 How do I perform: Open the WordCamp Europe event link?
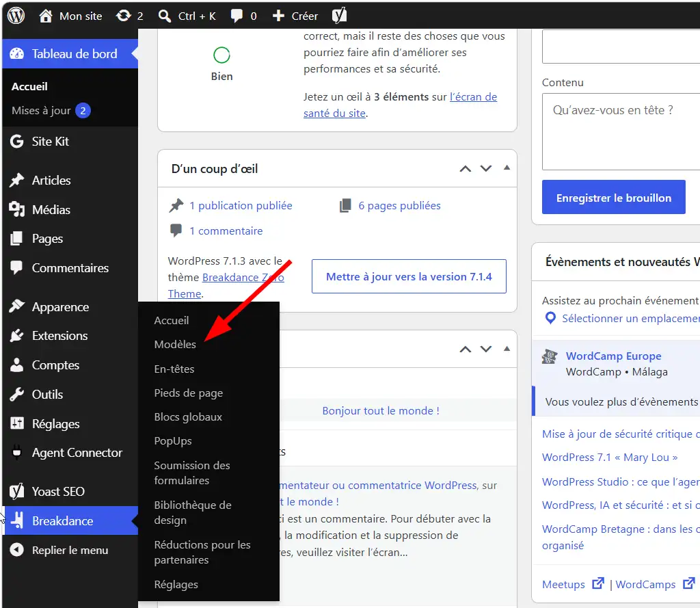point(613,356)
